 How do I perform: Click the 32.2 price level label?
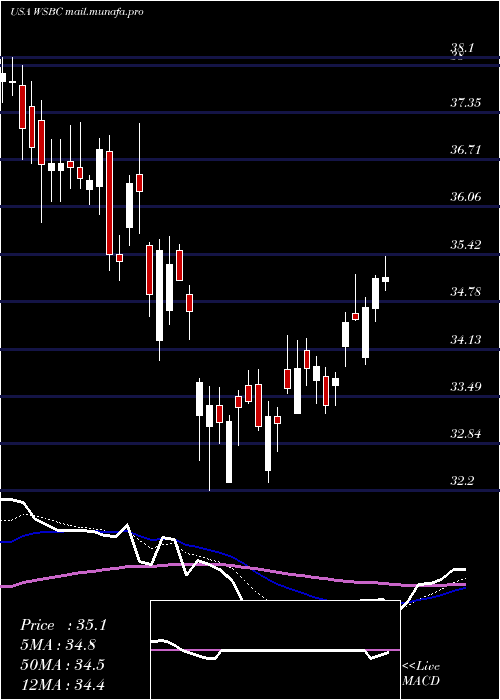[462, 481]
